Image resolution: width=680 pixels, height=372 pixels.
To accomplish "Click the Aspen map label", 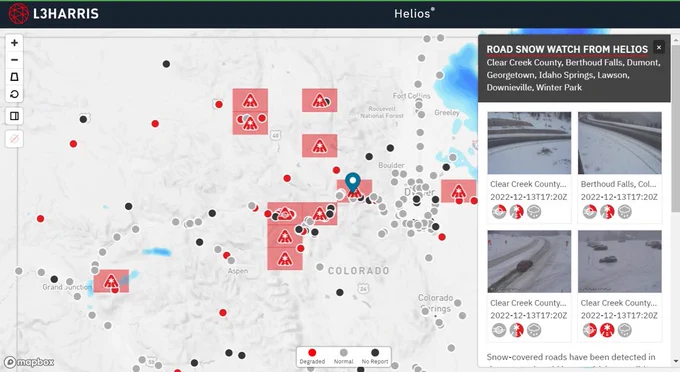I will [238, 271].
